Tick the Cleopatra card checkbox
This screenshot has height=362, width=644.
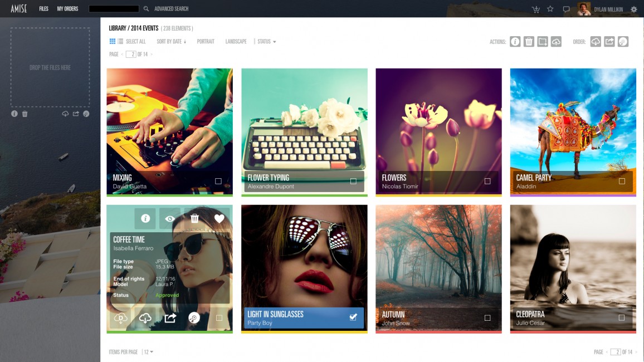point(621,317)
